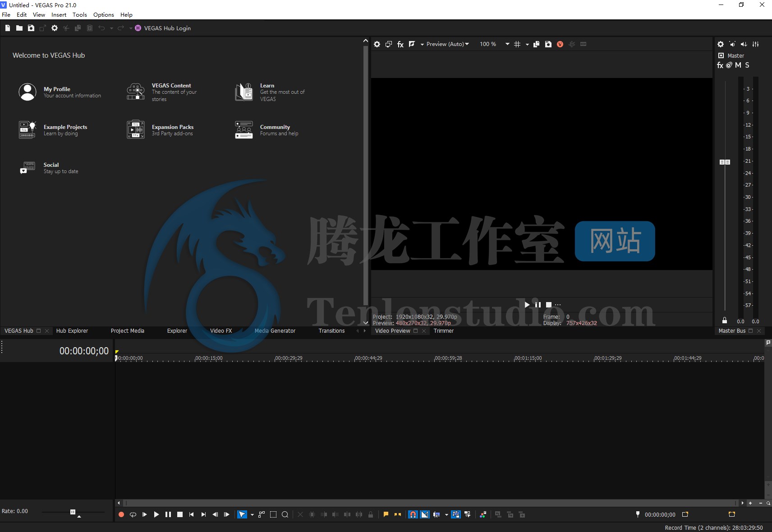Mute the Master bus
Image resolution: width=772 pixels, height=532 pixels.
point(738,65)
